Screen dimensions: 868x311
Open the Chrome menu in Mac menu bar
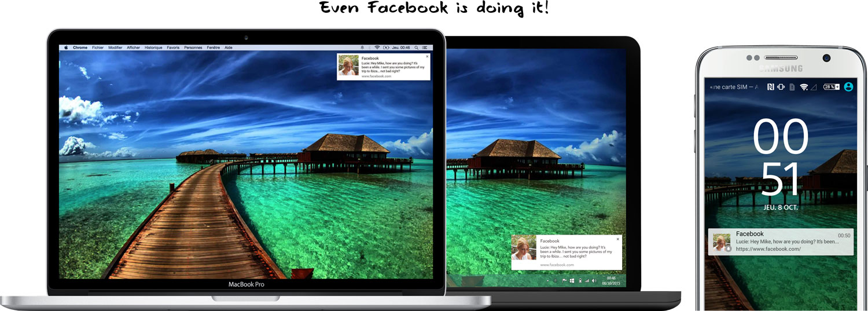click(x=80, y=47)
